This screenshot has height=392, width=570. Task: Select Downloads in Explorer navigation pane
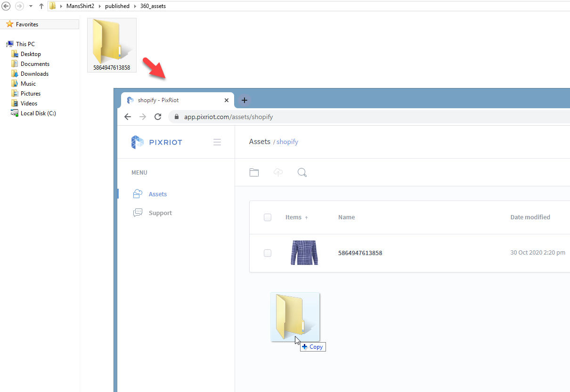34,74
